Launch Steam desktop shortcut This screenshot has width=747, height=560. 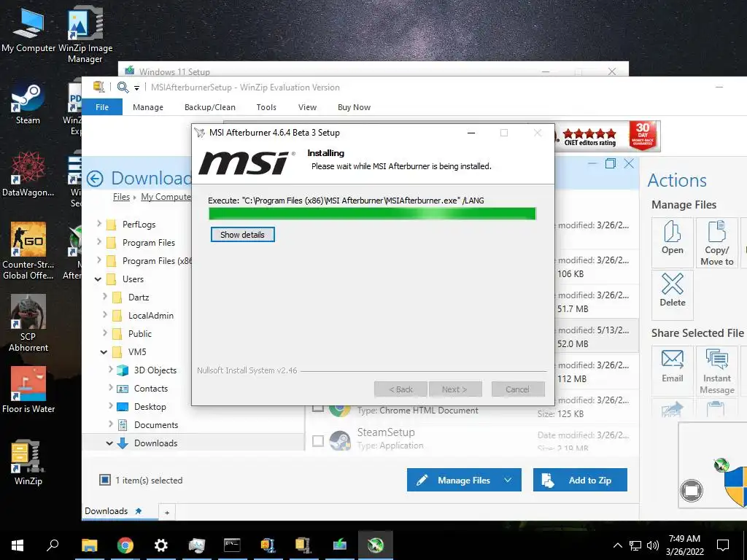[28, 104]
